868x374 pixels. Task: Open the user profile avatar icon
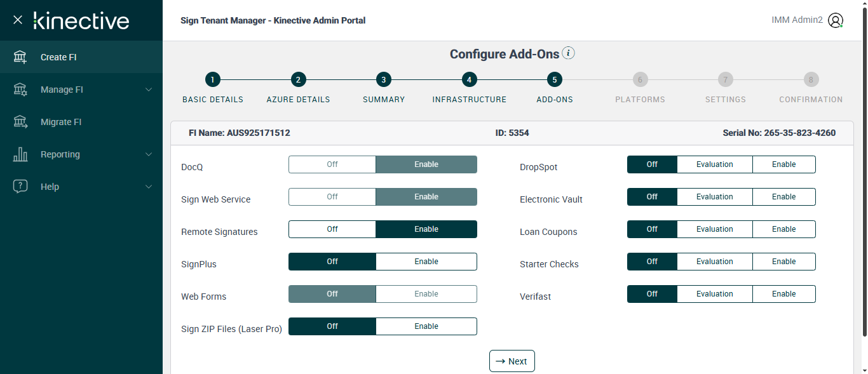coord(836,20)
